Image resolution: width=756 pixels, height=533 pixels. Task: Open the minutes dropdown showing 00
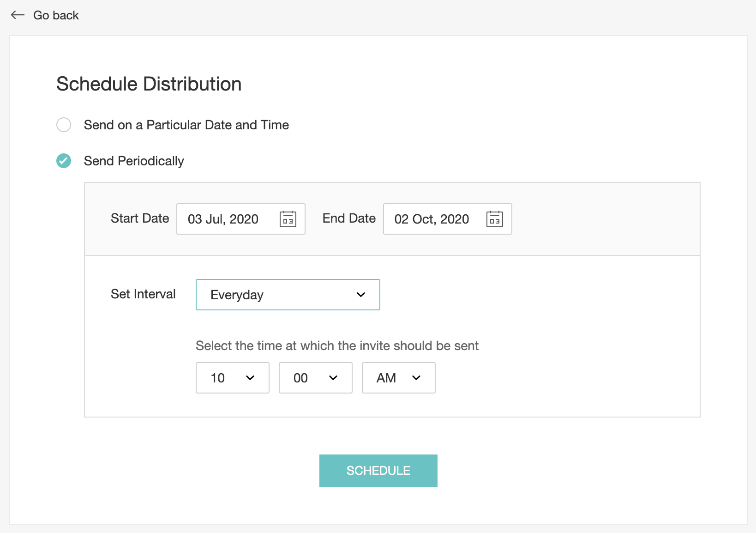pos(315,378)
